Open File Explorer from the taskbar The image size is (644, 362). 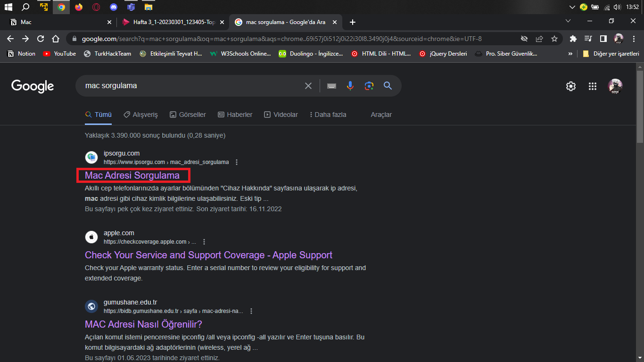click(148, 7)
